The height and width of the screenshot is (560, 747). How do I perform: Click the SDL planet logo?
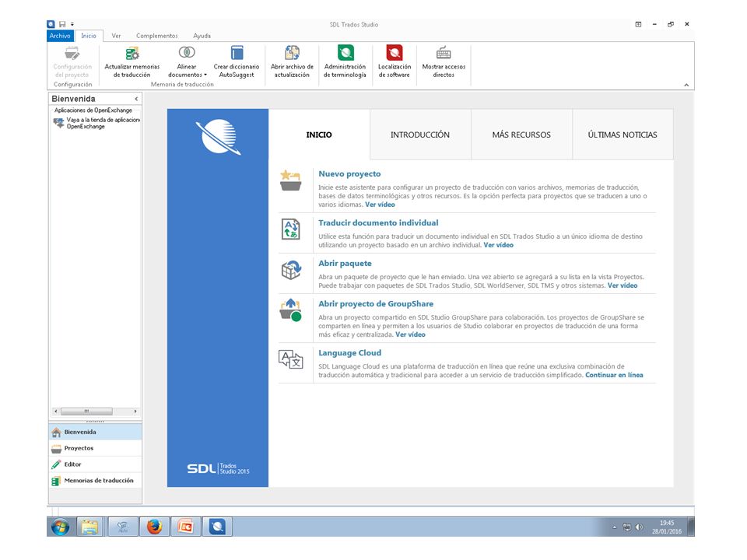point(218,137)
